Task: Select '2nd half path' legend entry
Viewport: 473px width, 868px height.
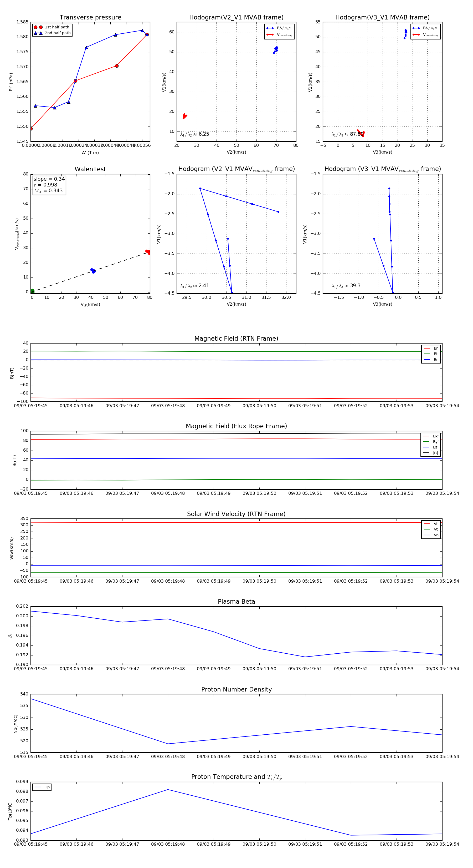Action: coord(52,33)
